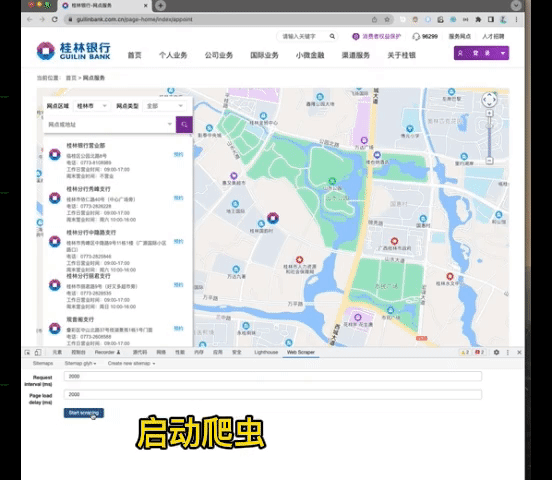Bookmark the page with the star icon
This screenshot has width=552, height=480.
pyautogui.click(x=387, y=19)
